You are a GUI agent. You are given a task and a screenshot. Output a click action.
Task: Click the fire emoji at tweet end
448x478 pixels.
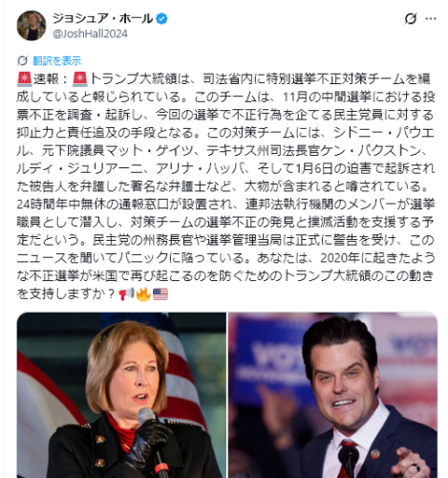click(143, 293)
